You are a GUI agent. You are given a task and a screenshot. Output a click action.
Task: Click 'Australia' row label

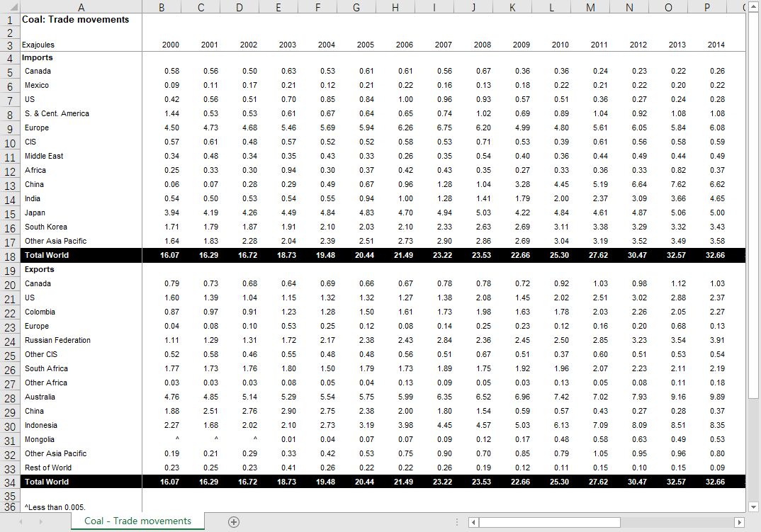pyautogui.click(x=40, y=397)
